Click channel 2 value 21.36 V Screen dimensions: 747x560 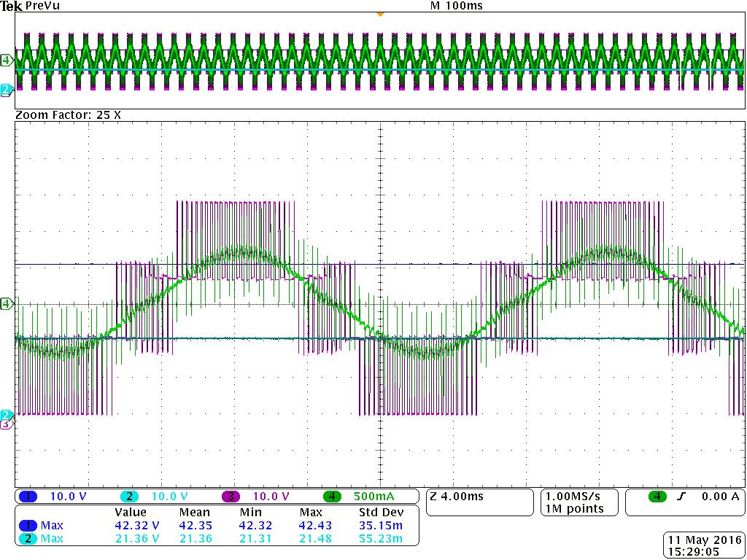pos(137,539)
